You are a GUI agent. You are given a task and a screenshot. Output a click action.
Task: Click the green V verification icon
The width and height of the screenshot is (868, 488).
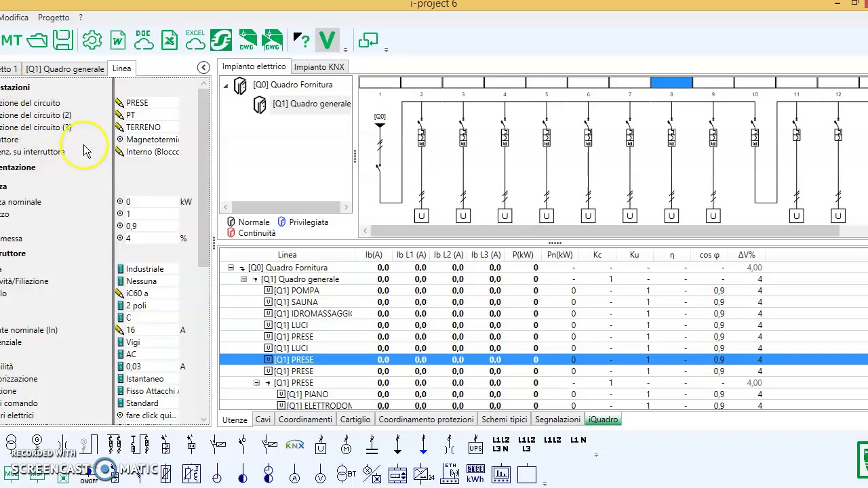[x=327, y=41]
